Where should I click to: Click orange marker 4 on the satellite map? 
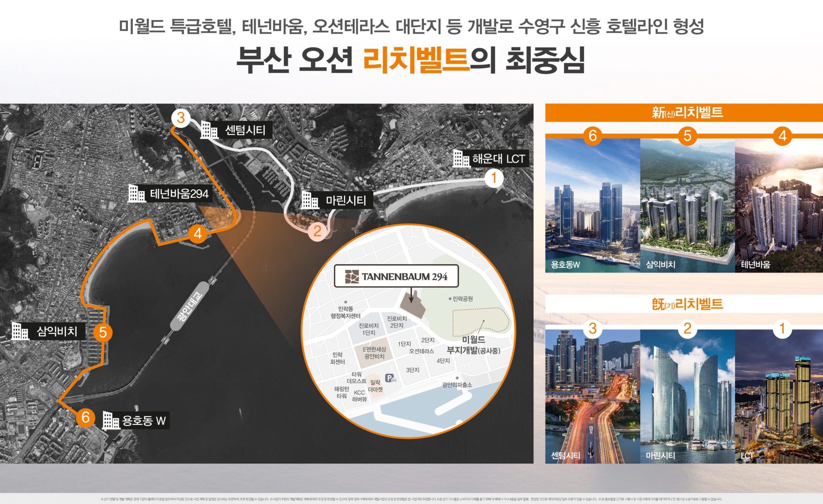click(198, 233)
